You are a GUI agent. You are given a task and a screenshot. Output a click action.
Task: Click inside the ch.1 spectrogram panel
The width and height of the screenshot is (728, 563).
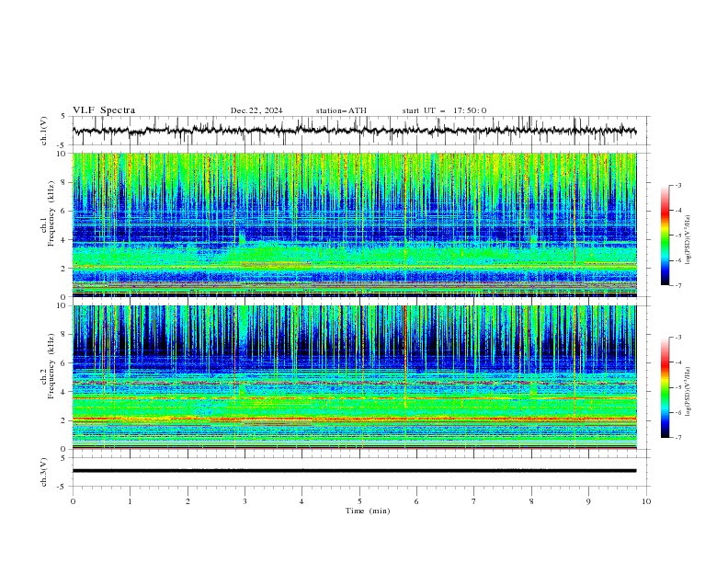pos(354,224)
